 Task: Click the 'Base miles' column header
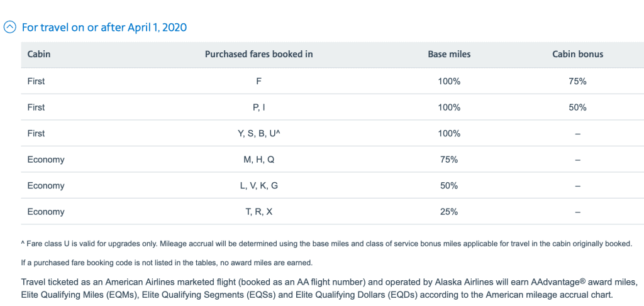tap(449, 54)
